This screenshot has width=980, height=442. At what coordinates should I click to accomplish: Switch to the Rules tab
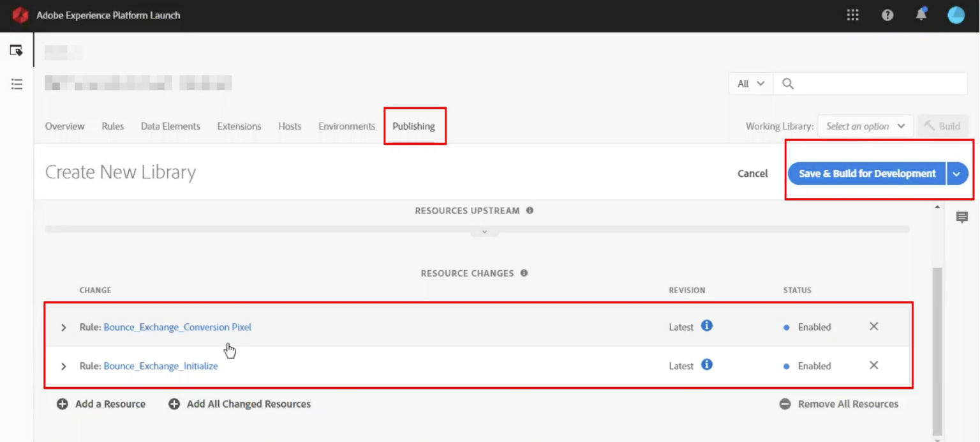(113, 126)
